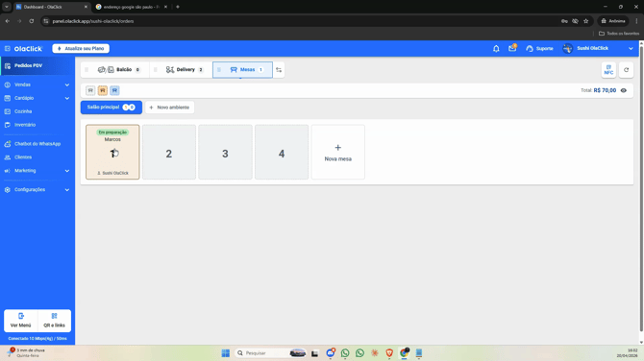The width and height of the screenshot is (644, 361).
Task: Reload the page in the browser toolbar
Action: (x=31, y=21)
